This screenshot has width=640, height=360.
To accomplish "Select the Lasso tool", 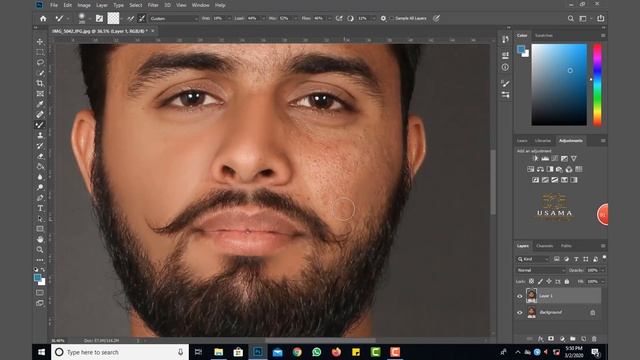I will pyautogui.click(x=40, y=62).
